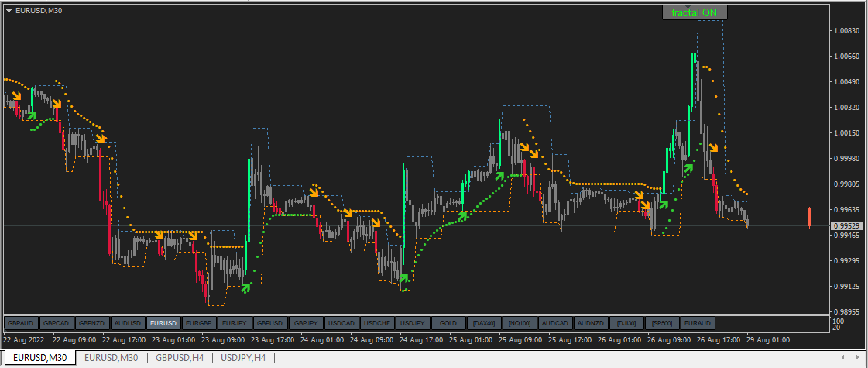This screenshot has height=368, width=868.
Task: Expand the EURUSD,M30 chart title arrow
Action: [9, 11]
